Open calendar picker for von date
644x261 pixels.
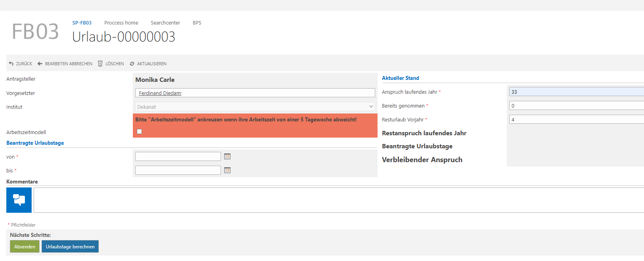point(227,157)
